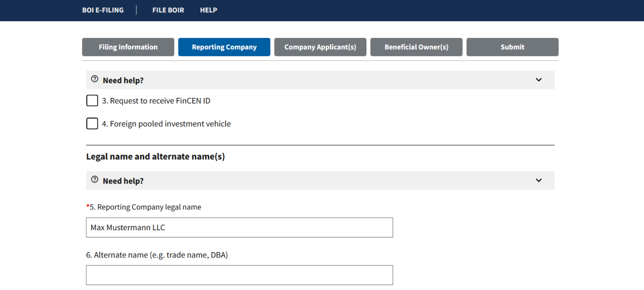Go to the Beneficial Owner(s) tab

[416, 47]
